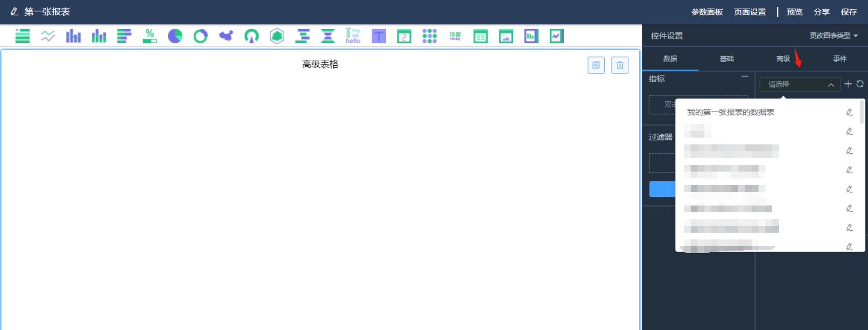Open 页面设置 page settings

tap(750, 12)
